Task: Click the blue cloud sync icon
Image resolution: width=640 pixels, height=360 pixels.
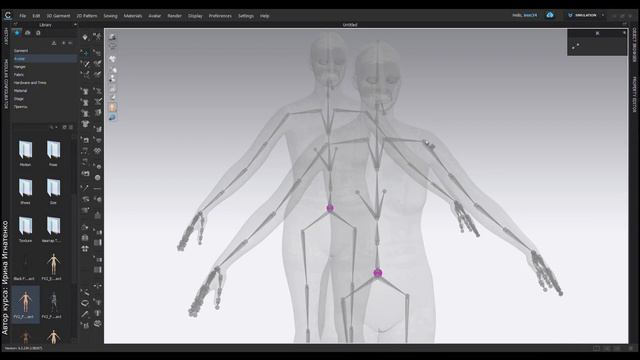Action: click(x=550, y=15)
